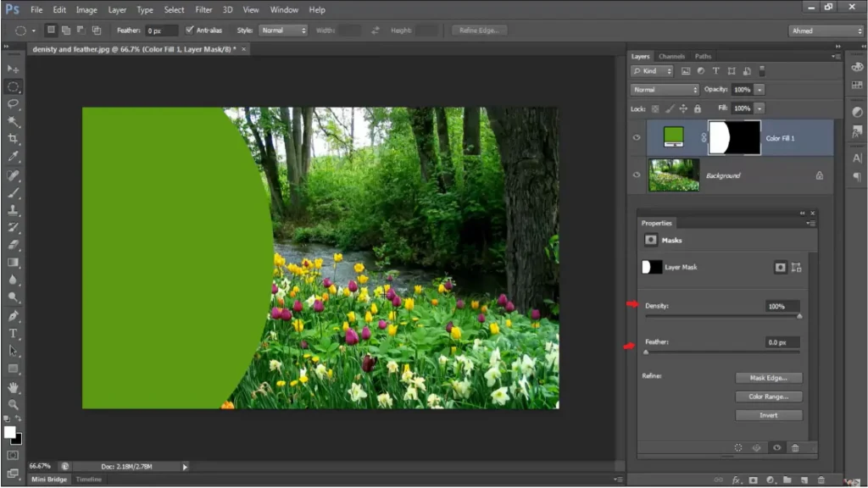Toggle lock all for layer

click(x=698, y=109)
